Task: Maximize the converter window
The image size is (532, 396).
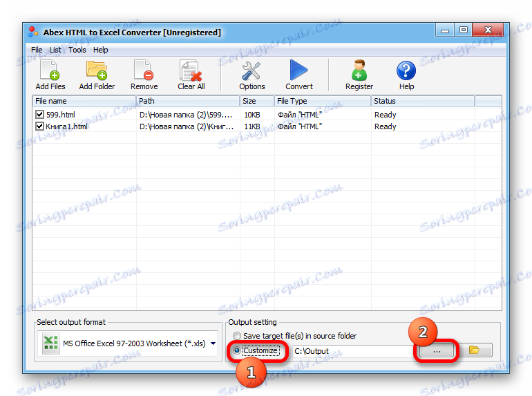Action: (x=463, y=30)
